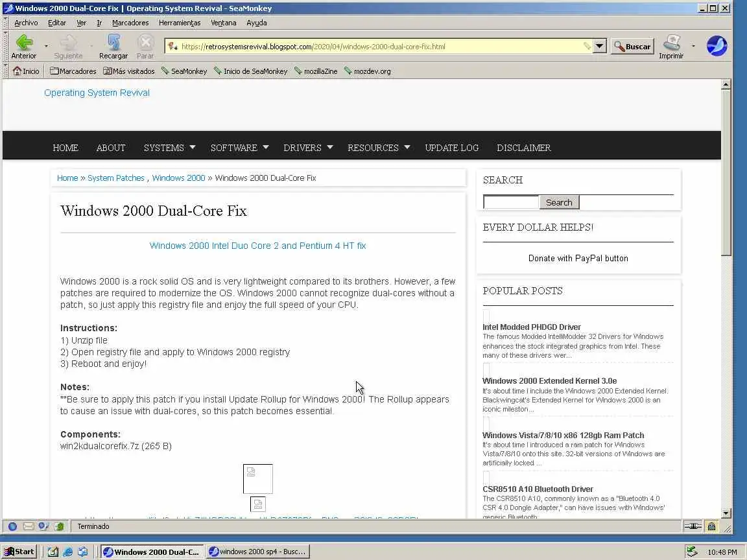Screen dimensions: 747x560
Task: Open the DISCLAIMER page
Action: [x=523, y=148]
